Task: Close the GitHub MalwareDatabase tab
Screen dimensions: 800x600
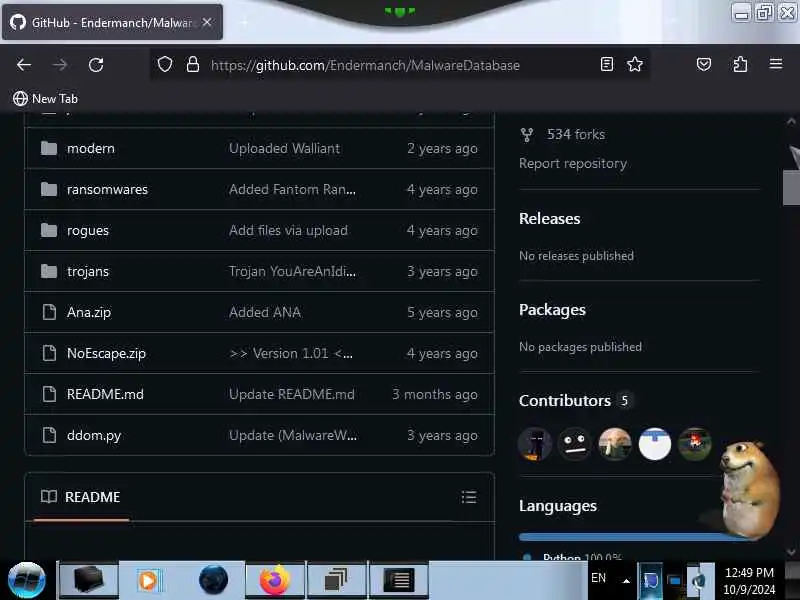Action: click(x=207, y=22)
